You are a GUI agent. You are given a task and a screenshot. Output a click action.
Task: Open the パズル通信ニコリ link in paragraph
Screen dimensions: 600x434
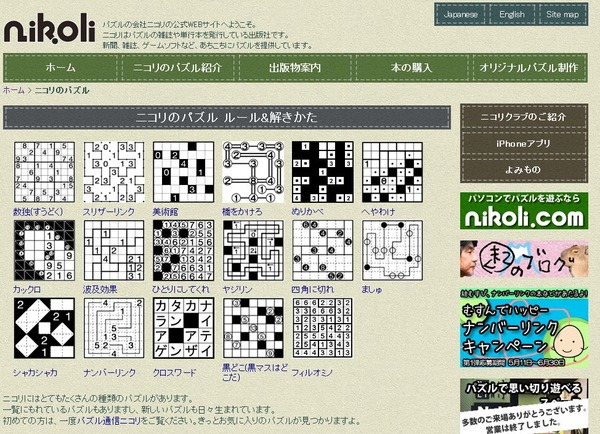[108, 421]
